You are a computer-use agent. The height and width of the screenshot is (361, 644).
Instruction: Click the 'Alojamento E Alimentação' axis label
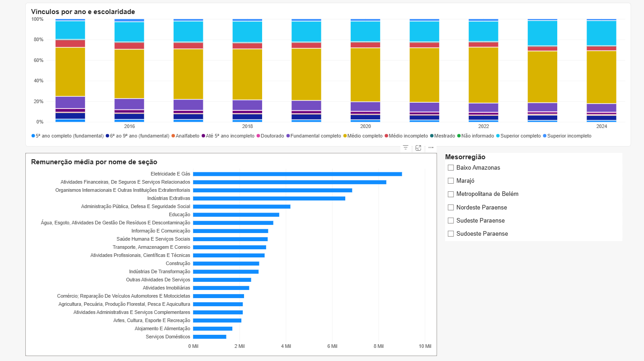(163, 328)
